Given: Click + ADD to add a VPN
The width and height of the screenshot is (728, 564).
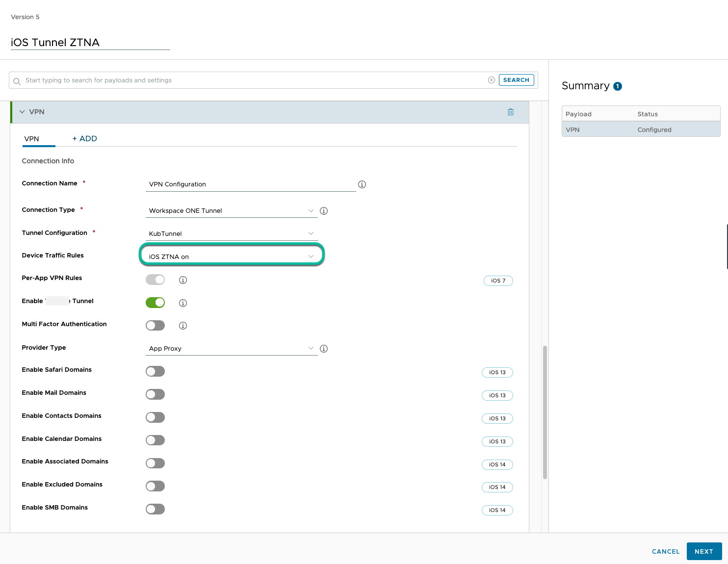Looking at the screenshot, I should pos(85,139).
